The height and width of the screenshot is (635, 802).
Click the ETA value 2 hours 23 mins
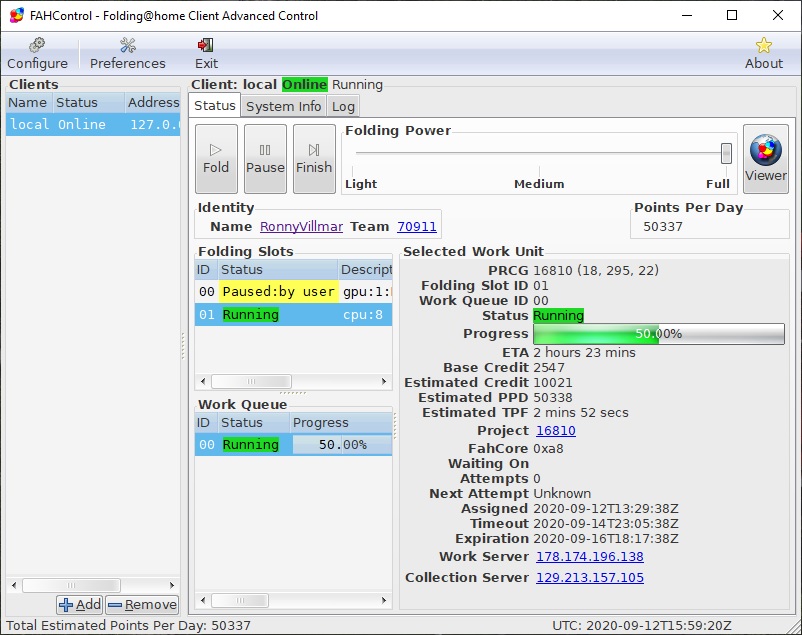585,353
